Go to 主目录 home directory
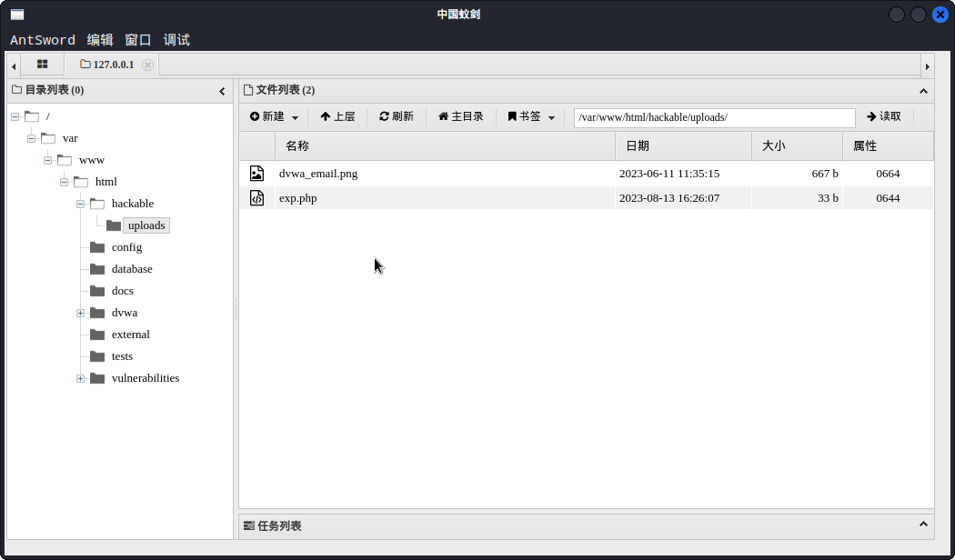This screenshot has width=955, height=560. pos(461,117)
